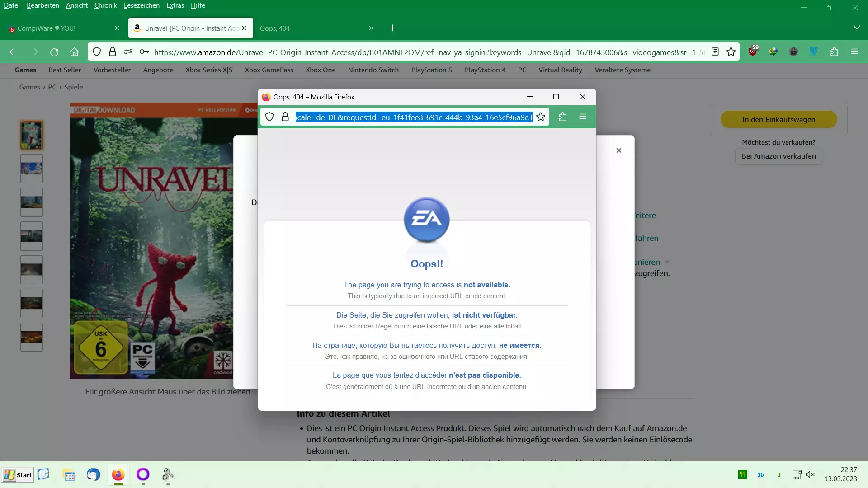
Task: Open a new tab with the plus button
Action: coord(393,28)
